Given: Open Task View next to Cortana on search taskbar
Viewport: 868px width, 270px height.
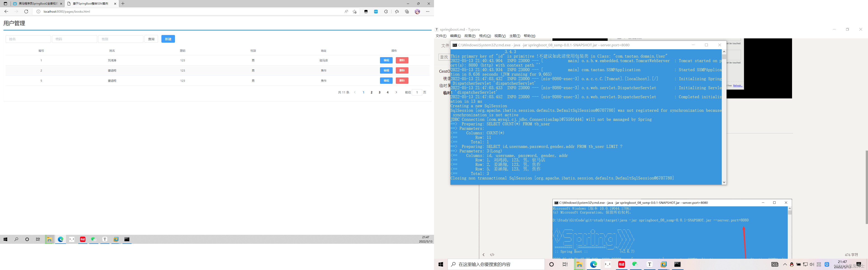Looking at the screenshot, I should click(x=565, y=265).
